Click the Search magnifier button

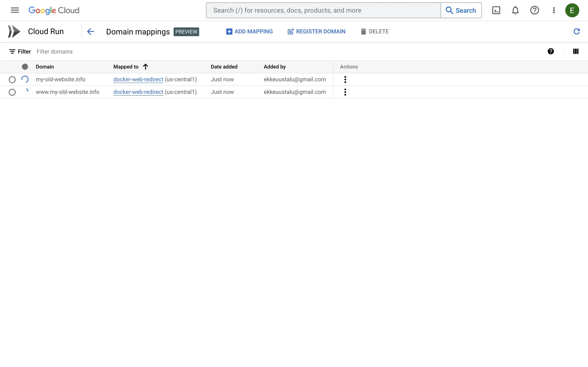(x=461, y=10)
